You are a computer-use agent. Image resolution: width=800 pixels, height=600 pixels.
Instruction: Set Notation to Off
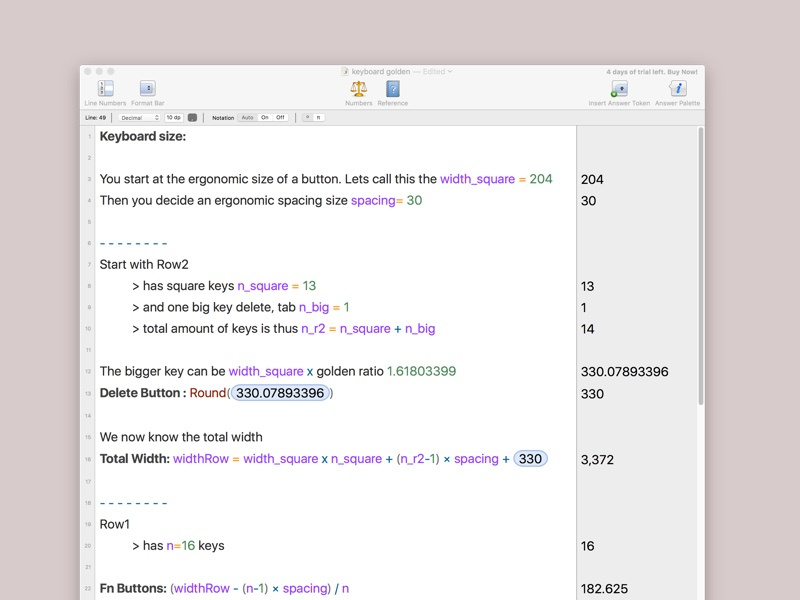coord(280,118)
